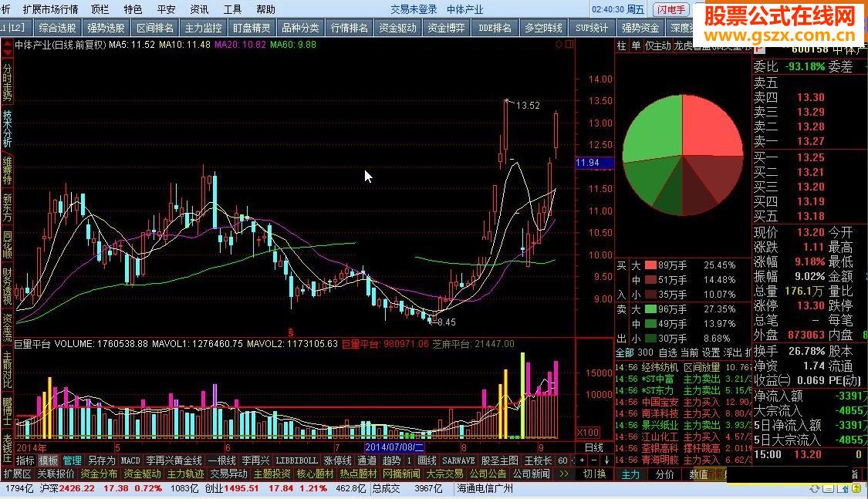Click the 日线 period selector
868x499 pixels.
coord(594,447)
